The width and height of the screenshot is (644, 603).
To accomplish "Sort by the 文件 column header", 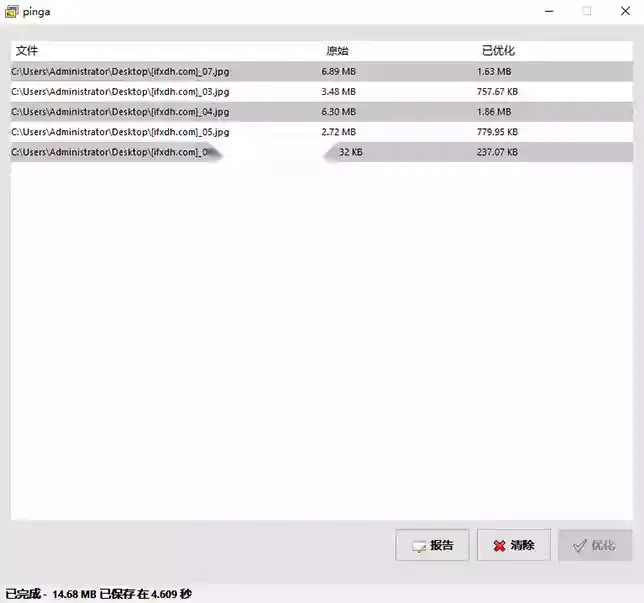I will tap(27, 50).
